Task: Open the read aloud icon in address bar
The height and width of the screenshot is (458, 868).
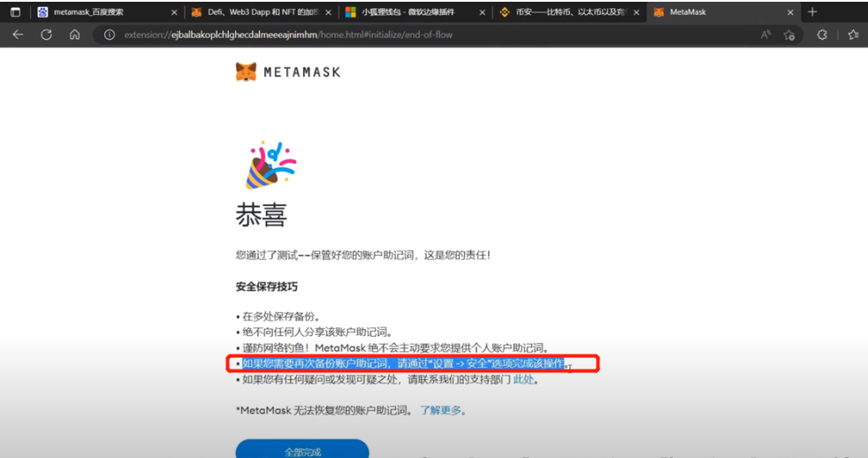Action: point(765,34)
